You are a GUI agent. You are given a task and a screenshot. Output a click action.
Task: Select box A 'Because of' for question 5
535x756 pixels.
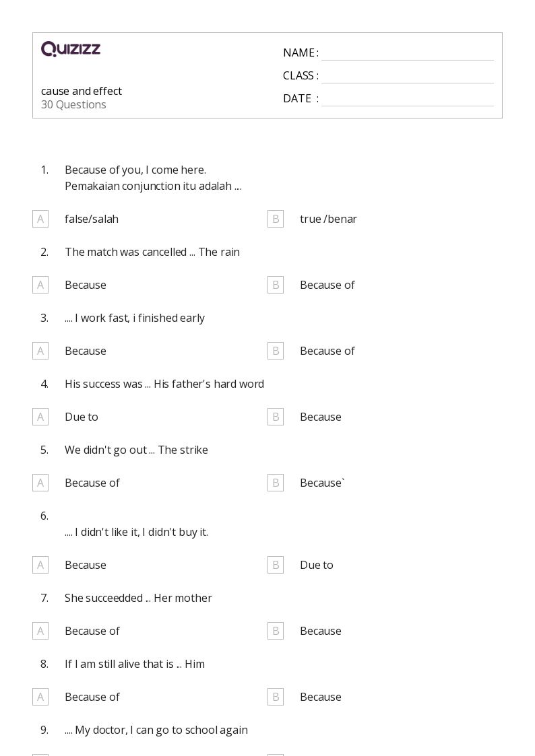coord(40,483)
